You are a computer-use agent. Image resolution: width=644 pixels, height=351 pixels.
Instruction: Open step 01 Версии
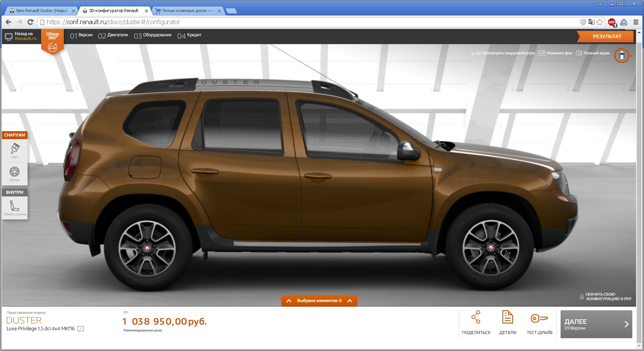pos(81,35)
